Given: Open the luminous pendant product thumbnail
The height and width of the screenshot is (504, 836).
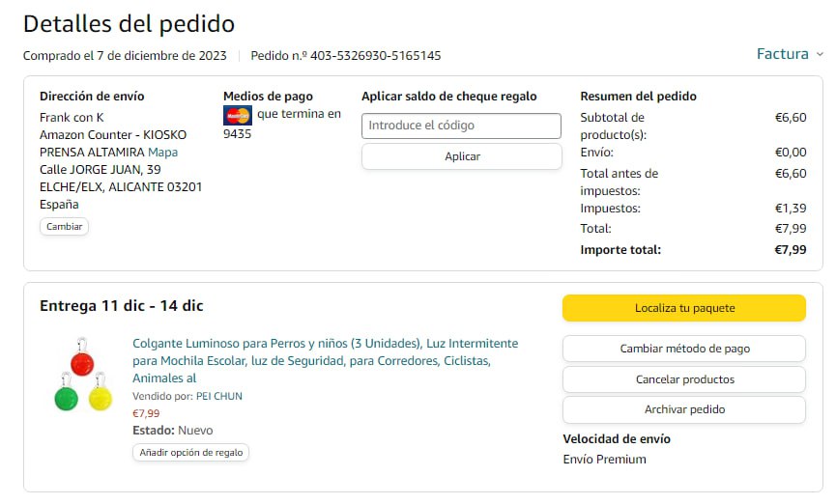Looking at the screenshot, I should coord(83,375).
